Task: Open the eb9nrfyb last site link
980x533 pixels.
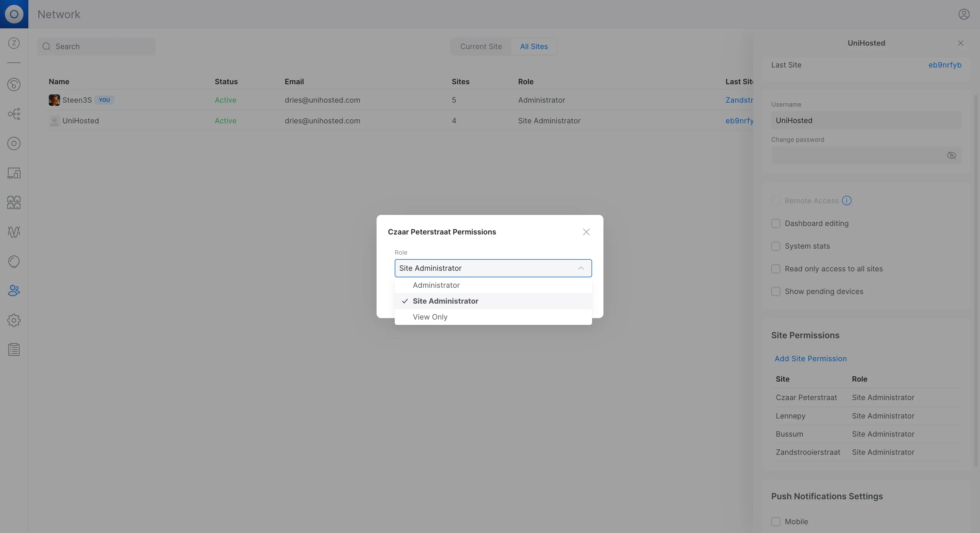Action: point(945,65)
